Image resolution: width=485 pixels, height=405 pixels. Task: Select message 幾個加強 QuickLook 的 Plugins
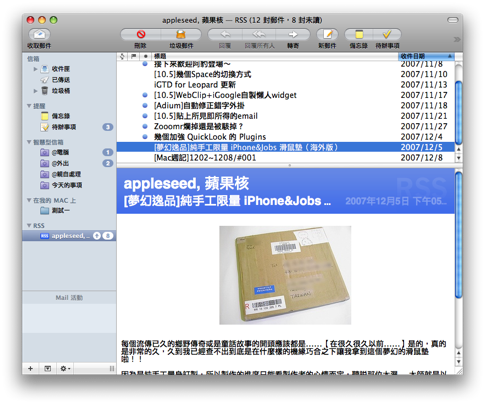coord(286,137)
